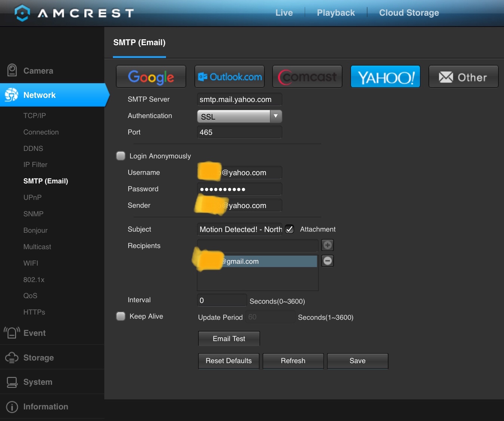Click the Refresh button
Viewport: 504px width, 421px height.
293,361
